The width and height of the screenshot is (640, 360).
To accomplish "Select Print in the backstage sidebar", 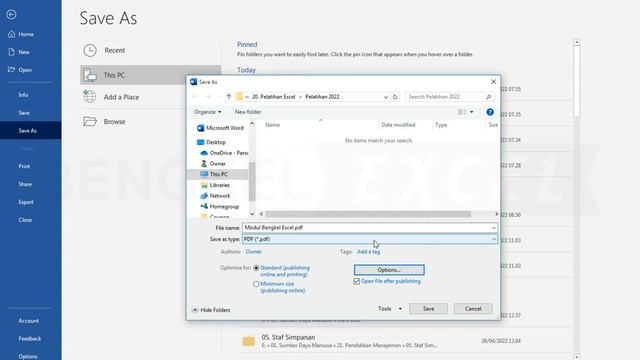I will pos(24,166).
